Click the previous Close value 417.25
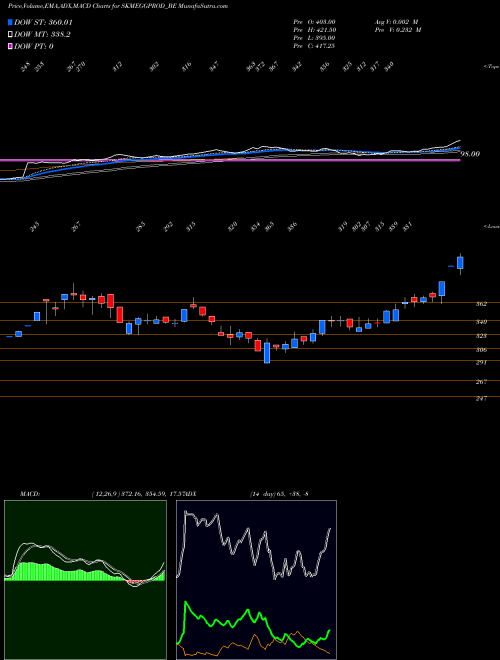Screen dimensions: 500x660 [x=326, y=46]
